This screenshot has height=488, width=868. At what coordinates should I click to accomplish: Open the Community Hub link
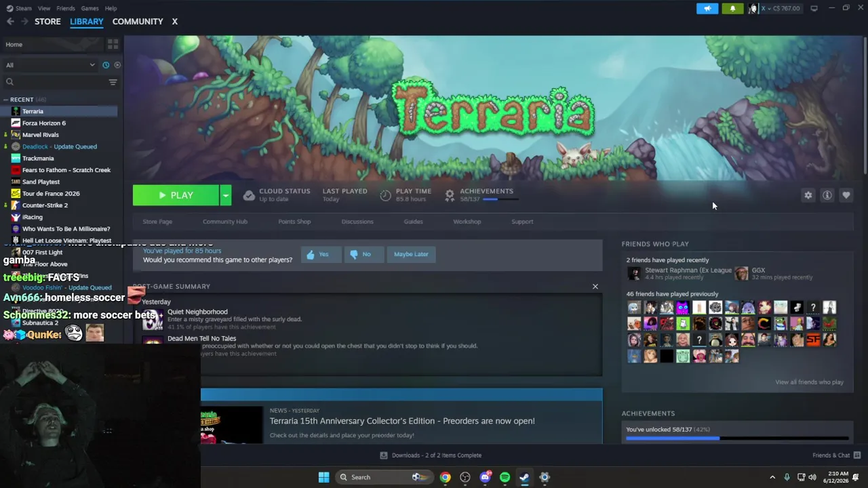pyautogui.click(x=225, y=222)
